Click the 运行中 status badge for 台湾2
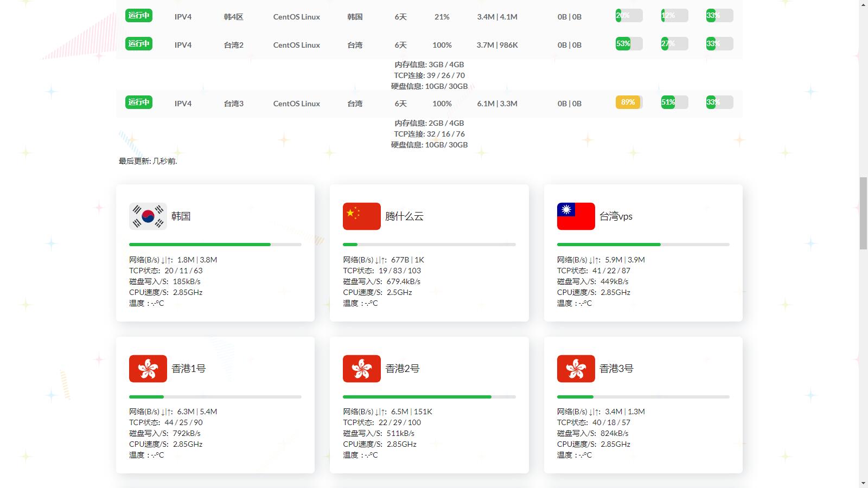This screenshot has height=488, width=868. click(x=138, y=44)
